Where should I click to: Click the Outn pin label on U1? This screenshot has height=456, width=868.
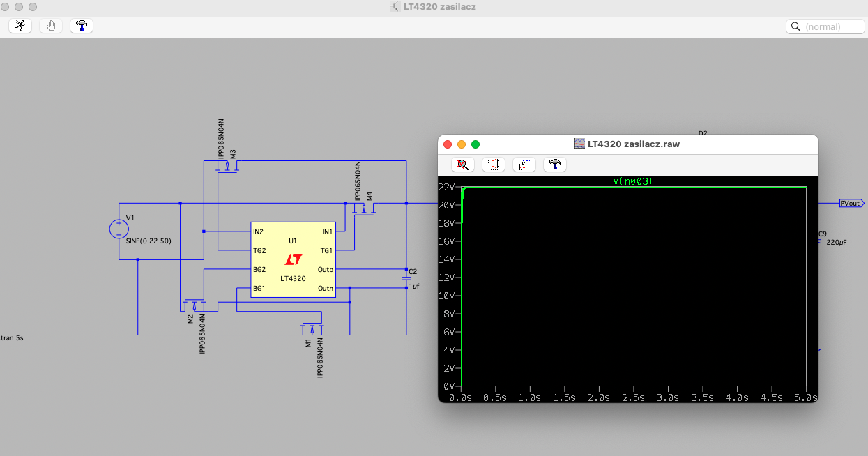click(326, 288)
